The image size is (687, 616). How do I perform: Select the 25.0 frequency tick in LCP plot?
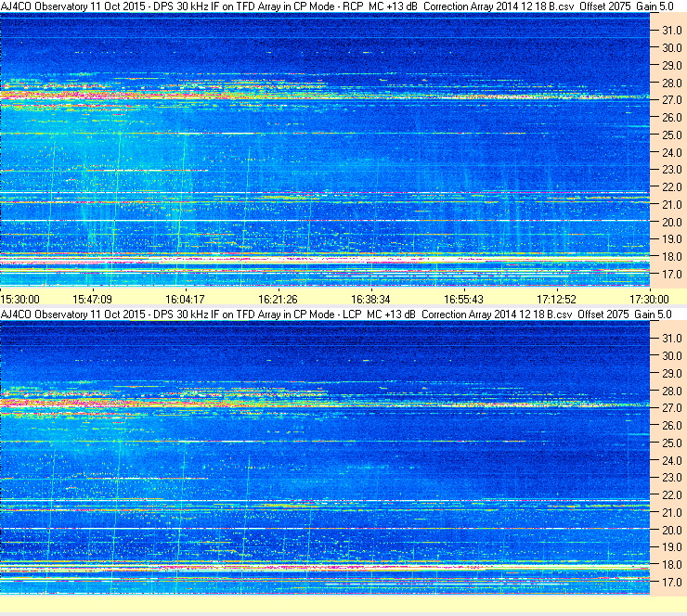coord(671,443)
